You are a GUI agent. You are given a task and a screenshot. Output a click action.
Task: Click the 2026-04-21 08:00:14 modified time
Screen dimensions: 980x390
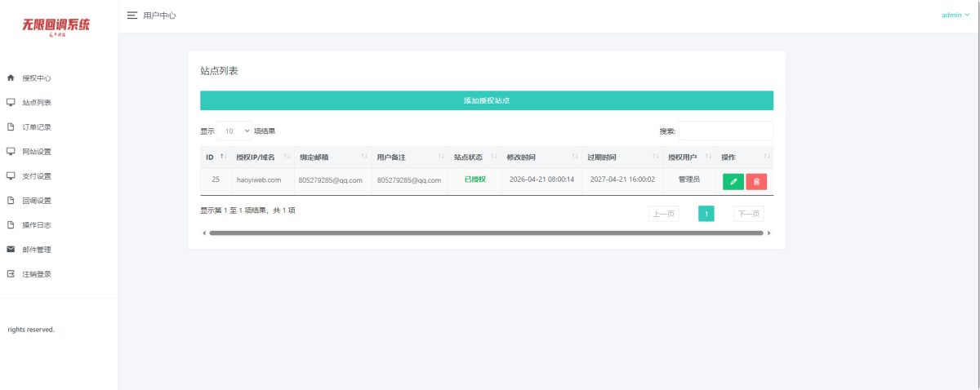541,179
